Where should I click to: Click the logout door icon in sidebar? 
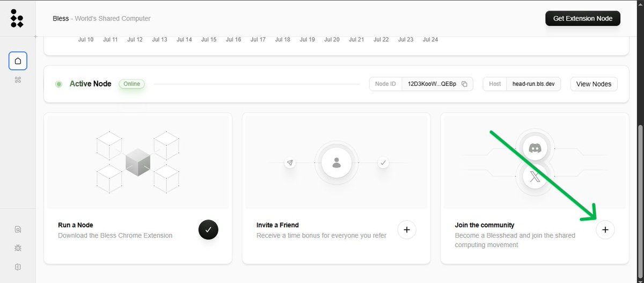18,267
